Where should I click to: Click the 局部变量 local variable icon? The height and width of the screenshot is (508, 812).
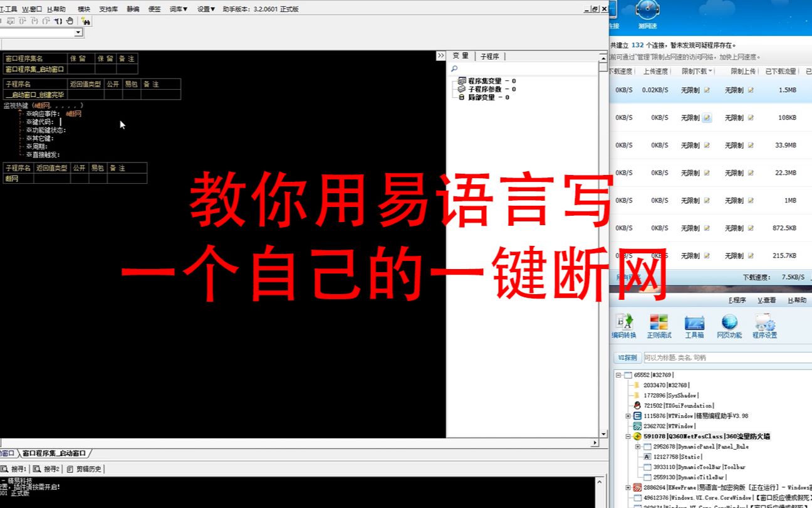(462, 97)
